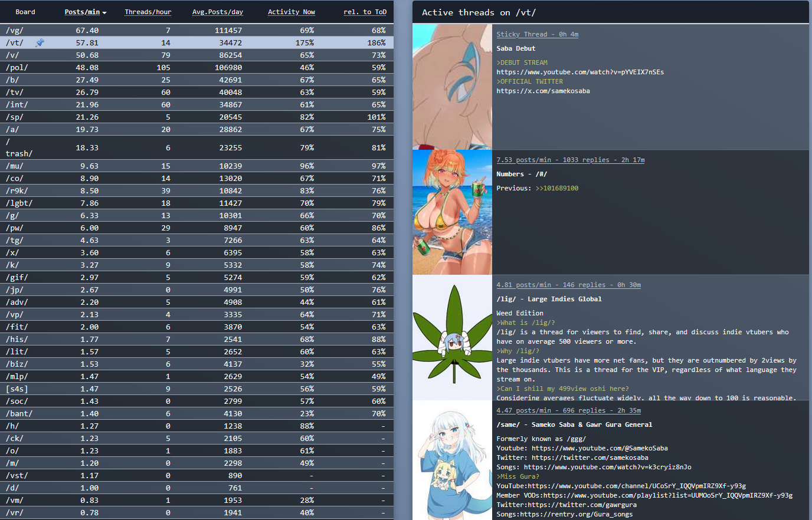This screenshot has width=812, height=520.
Task: Sort table by Avg.Posts/day column
Action: [x=217, y=12]
